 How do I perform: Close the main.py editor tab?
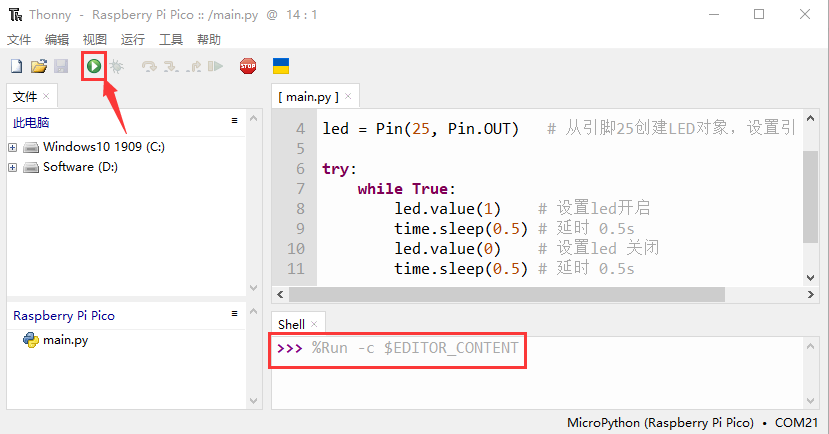(348, 96)
